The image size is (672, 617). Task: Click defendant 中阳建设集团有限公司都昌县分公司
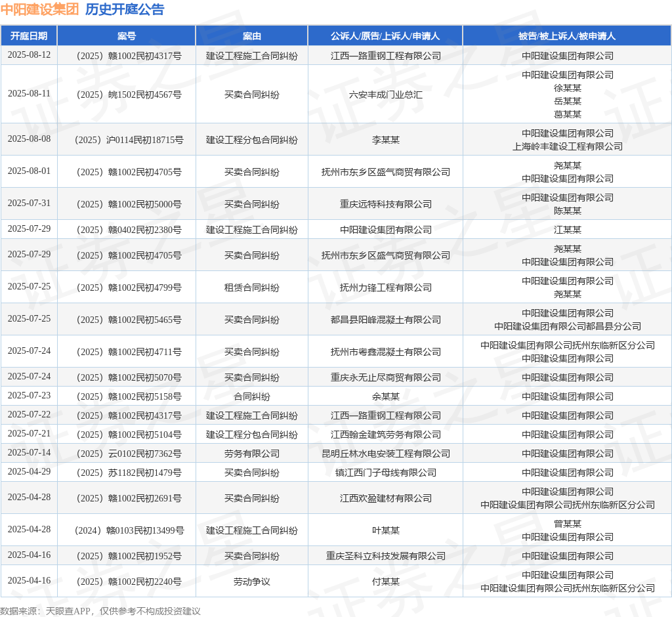pyautogui.click(x=568, y=327)
